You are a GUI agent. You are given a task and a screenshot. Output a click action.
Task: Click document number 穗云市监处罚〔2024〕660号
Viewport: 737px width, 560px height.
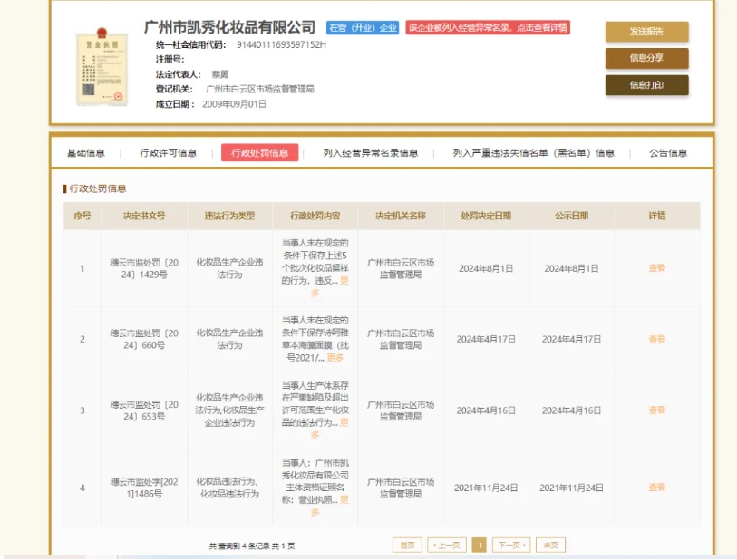click(144, 339)
